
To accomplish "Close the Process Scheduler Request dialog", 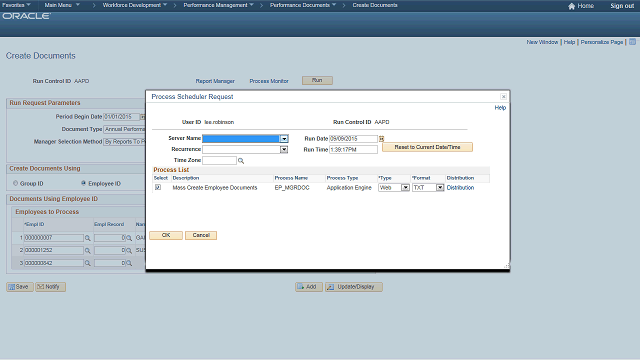I will coord(503,97).
